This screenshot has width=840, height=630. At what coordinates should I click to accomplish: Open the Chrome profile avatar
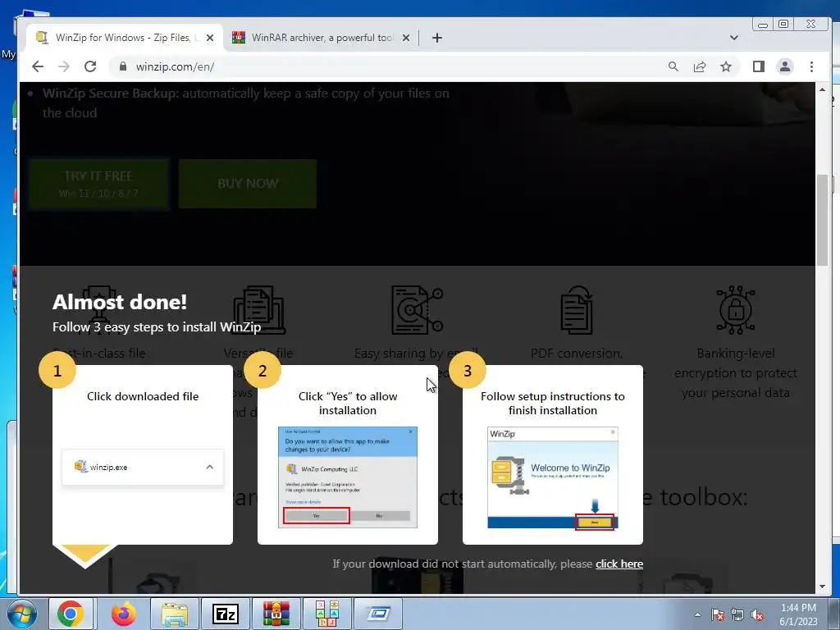point(785,66)
